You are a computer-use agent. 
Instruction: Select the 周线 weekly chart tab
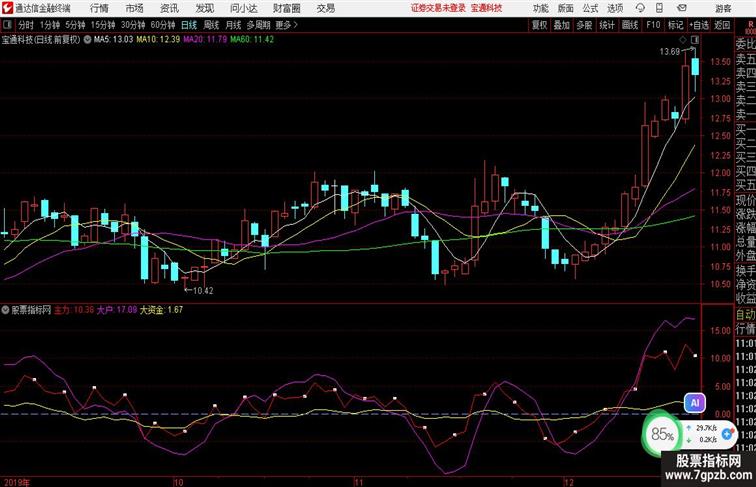(211, 25)
